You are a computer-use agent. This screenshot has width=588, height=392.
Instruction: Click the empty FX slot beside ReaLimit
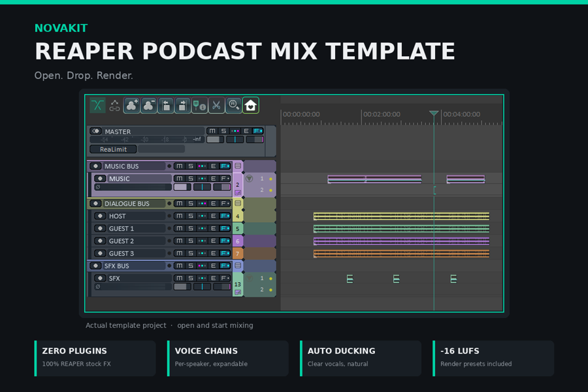pos(161,149)
